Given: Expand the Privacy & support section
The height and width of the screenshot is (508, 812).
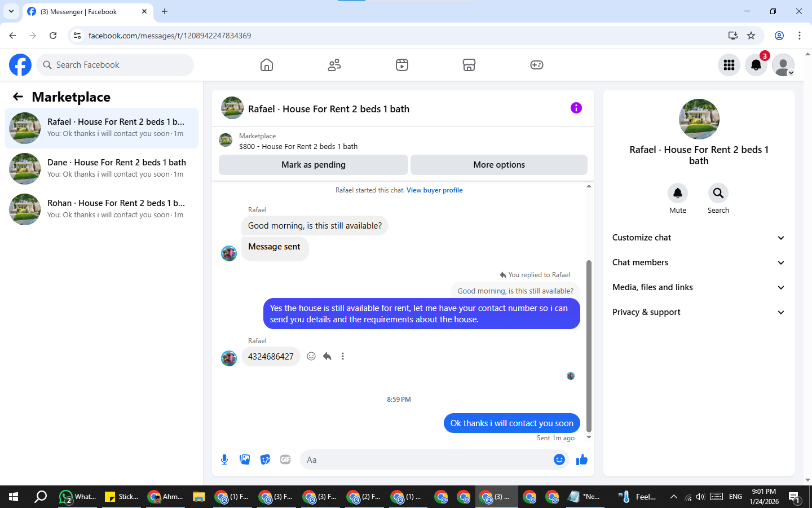Looking at the screenshot, I should 699,312.
